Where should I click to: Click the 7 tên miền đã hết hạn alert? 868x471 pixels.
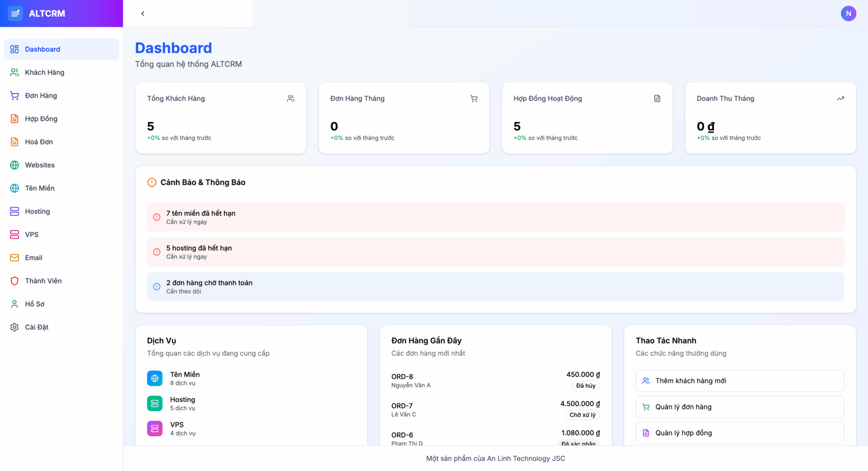[x=495, y=217]
